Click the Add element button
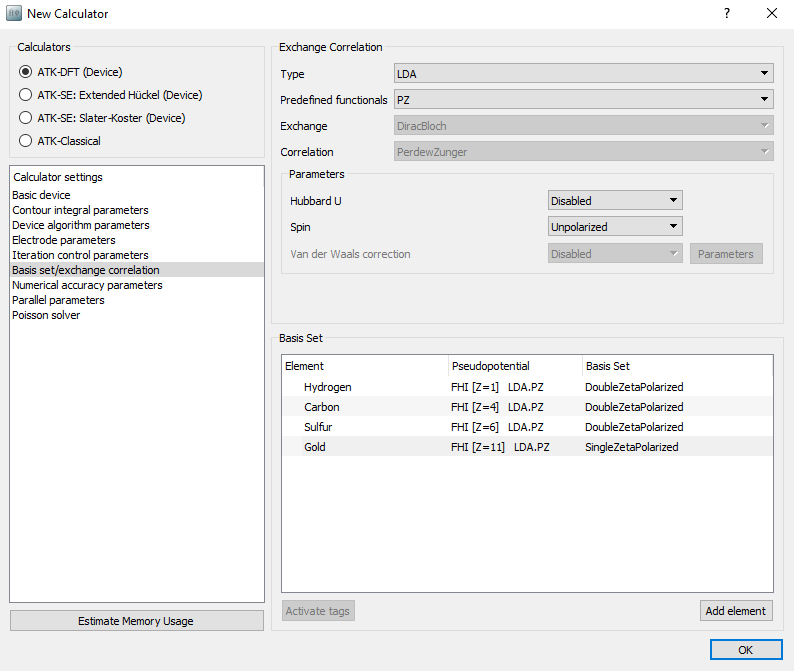The width and height of the screenshot is (794, 671). (736, 611)
